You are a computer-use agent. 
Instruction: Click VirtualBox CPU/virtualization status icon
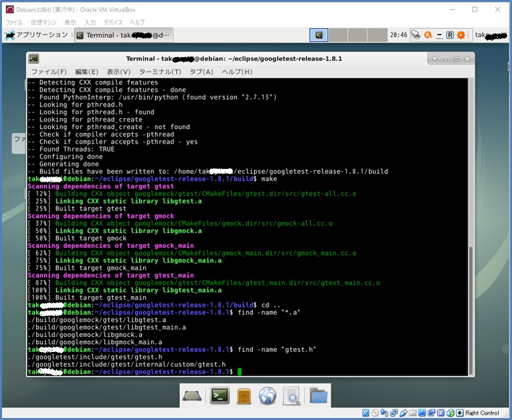[x=441, y=413]
